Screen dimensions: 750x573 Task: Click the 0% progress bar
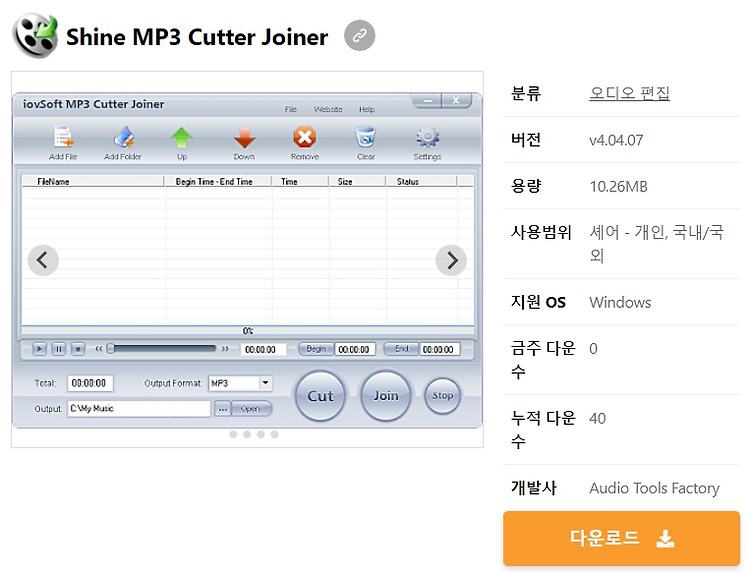tap(248, 331)
